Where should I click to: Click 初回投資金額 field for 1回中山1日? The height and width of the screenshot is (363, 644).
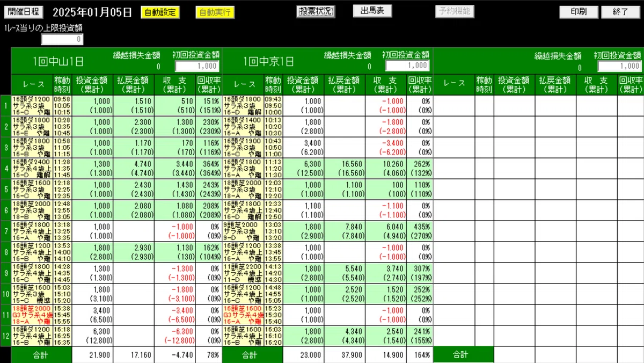197,66
